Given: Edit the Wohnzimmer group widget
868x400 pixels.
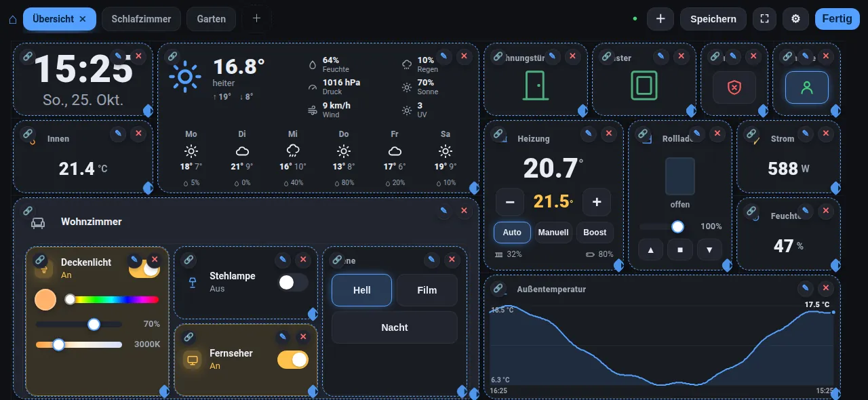Looking at the screenshot, I should pyautogui.click(x=443, y=211).
